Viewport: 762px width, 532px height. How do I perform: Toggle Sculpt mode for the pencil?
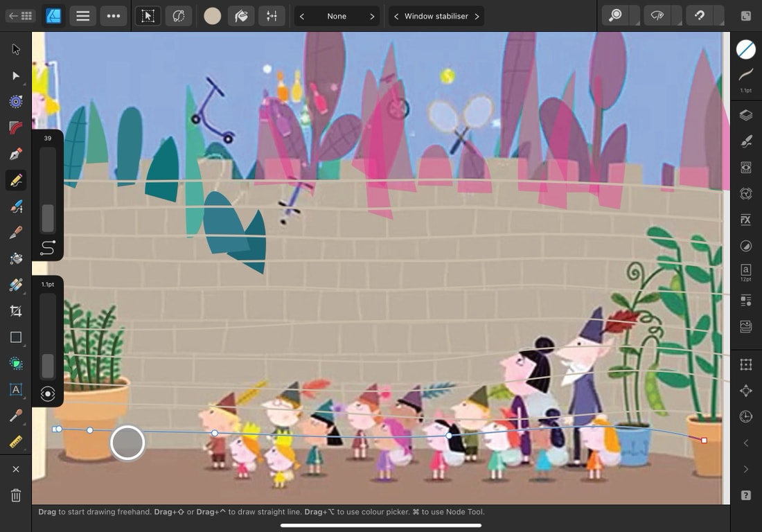(178, 16)
